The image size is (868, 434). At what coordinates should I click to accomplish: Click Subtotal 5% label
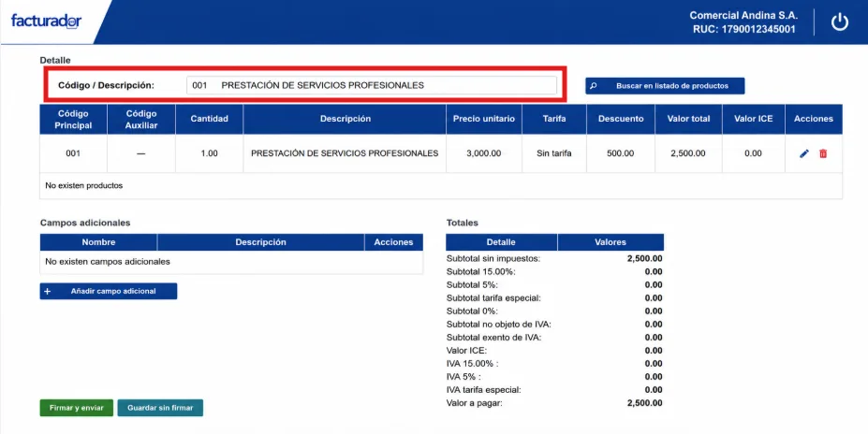point(472,284)
